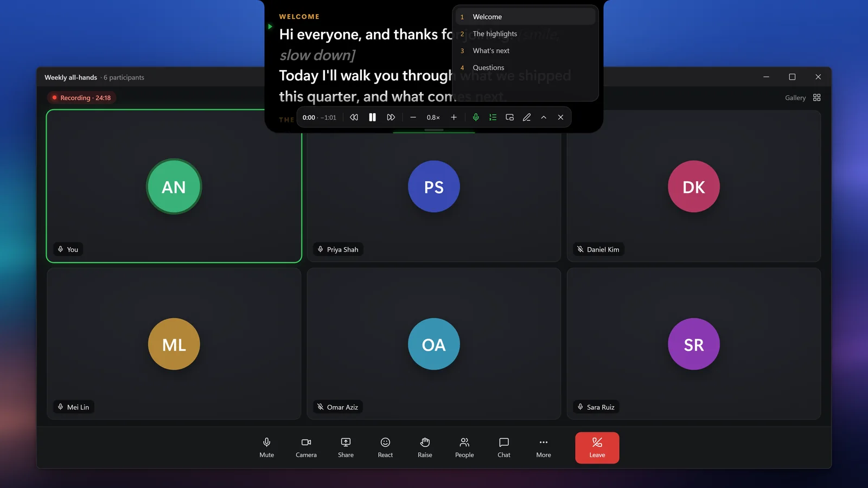Click the Recording 24:18 indicator
Screen dimensions: 868x488
[81, 98]
